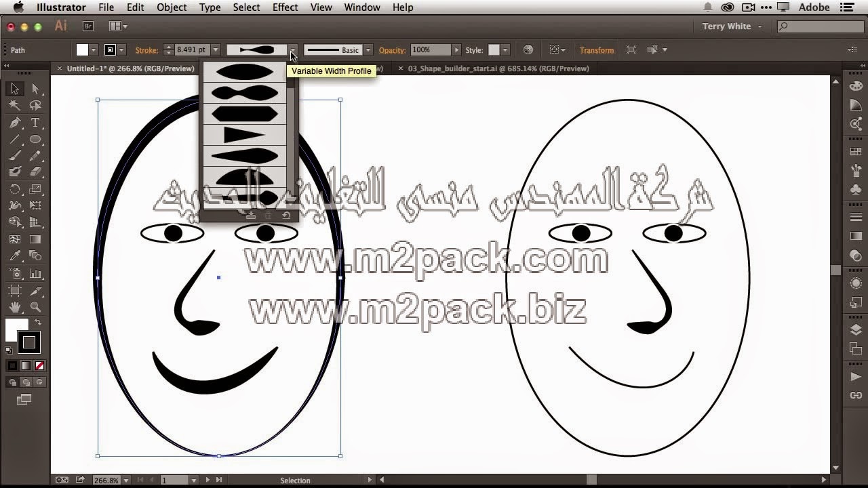The height and width of the screenshot is (488, 868).
Task: Select the Eyedropper tool
Action: 15,256
